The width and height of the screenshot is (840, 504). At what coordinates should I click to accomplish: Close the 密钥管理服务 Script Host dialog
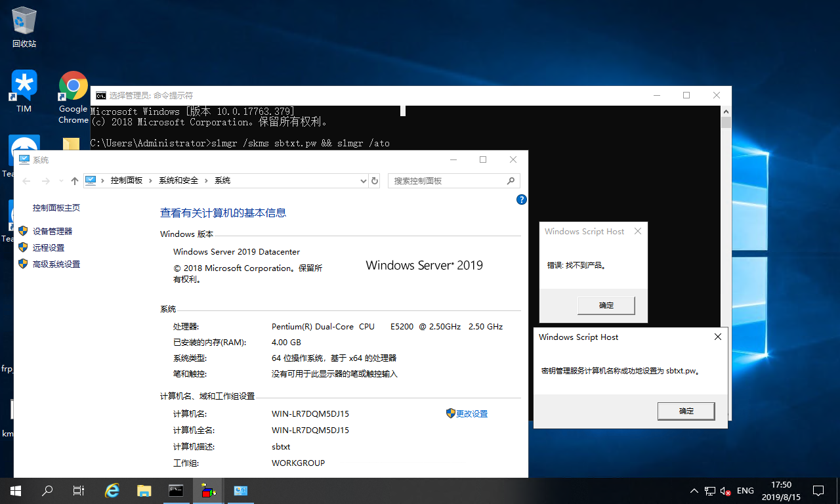tap(717, 337)
